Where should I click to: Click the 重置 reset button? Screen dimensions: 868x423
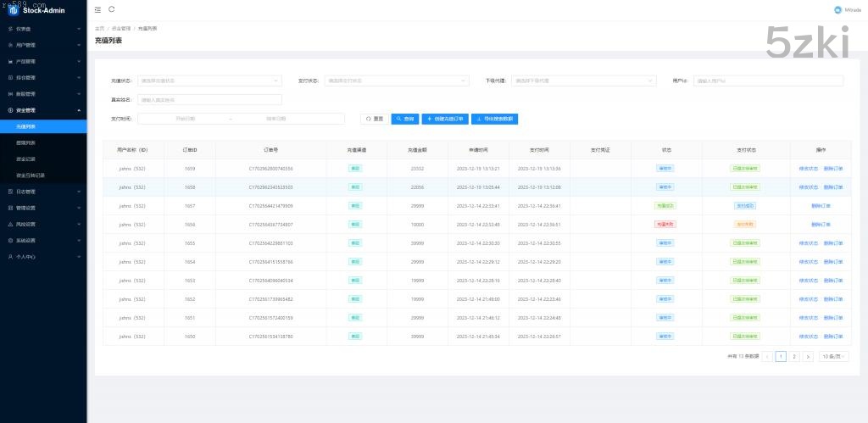[374, 119]
